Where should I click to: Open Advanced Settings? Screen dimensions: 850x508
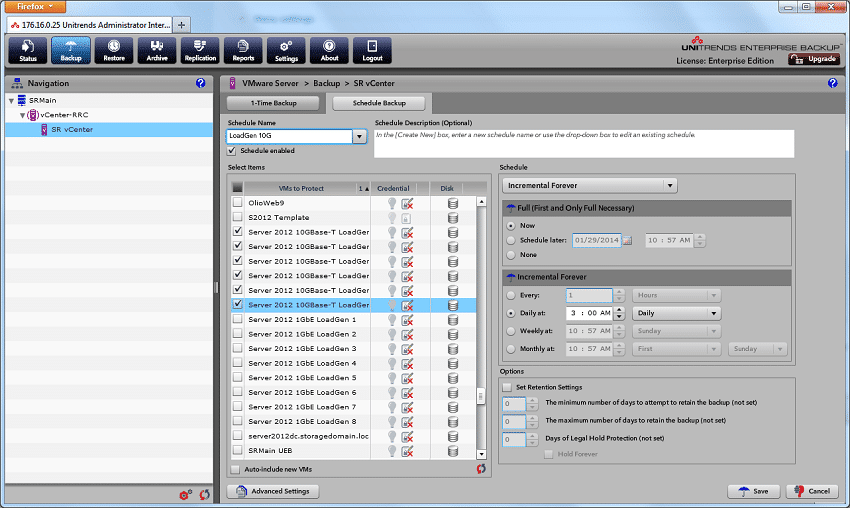273,491
